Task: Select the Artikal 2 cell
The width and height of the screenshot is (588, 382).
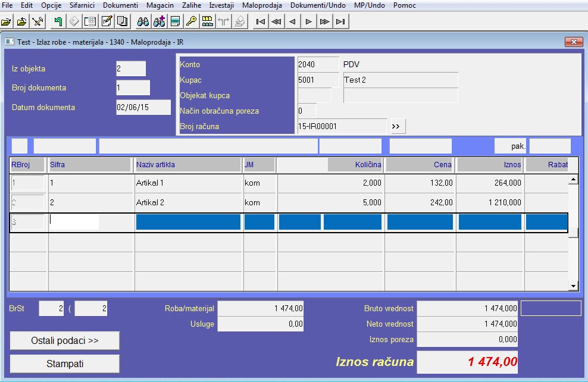Action: pos(189,202)
